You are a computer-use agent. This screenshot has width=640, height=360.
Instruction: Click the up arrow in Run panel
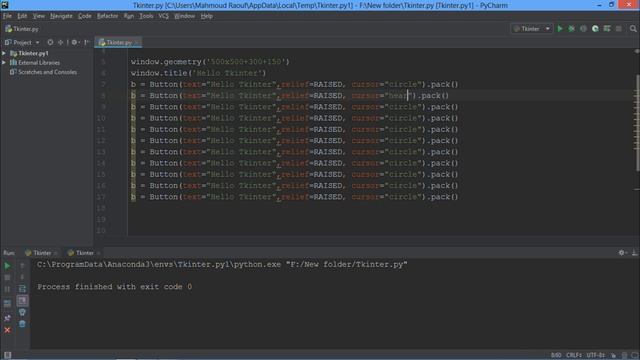(x=22, y=266)
